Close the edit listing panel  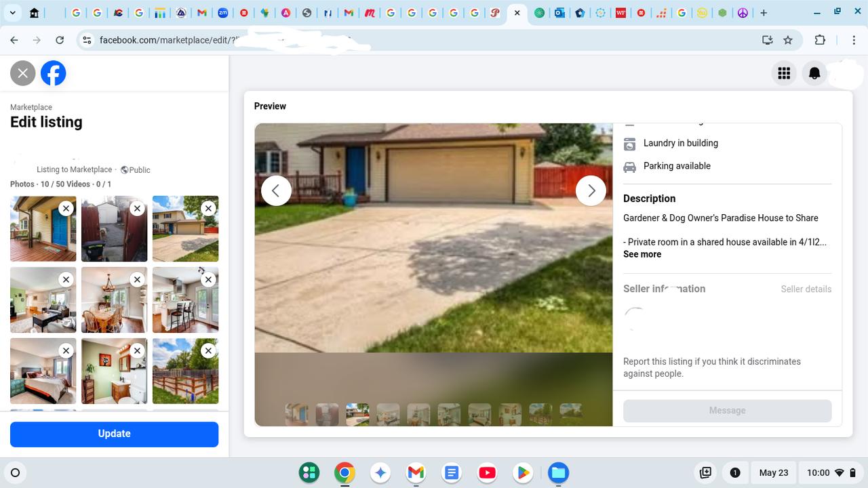(x=23, y=73)
